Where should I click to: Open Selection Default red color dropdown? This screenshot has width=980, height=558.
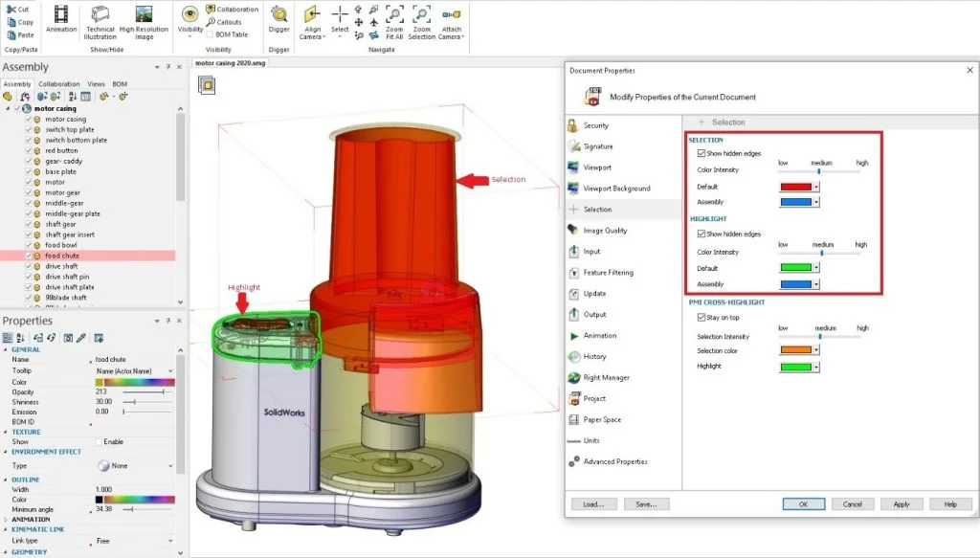click(816, 187)
